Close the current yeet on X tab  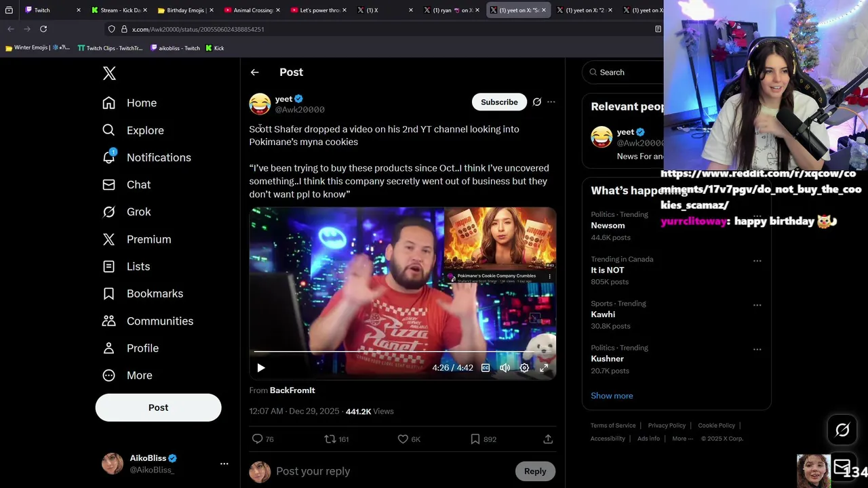(x=544, y=10)
